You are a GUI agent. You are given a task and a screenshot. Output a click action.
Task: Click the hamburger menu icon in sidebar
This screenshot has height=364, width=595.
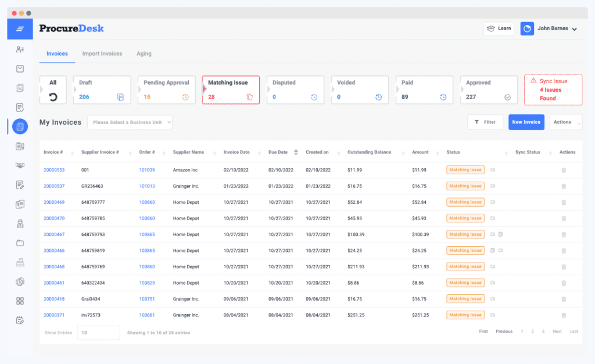[x=20, y=29]
